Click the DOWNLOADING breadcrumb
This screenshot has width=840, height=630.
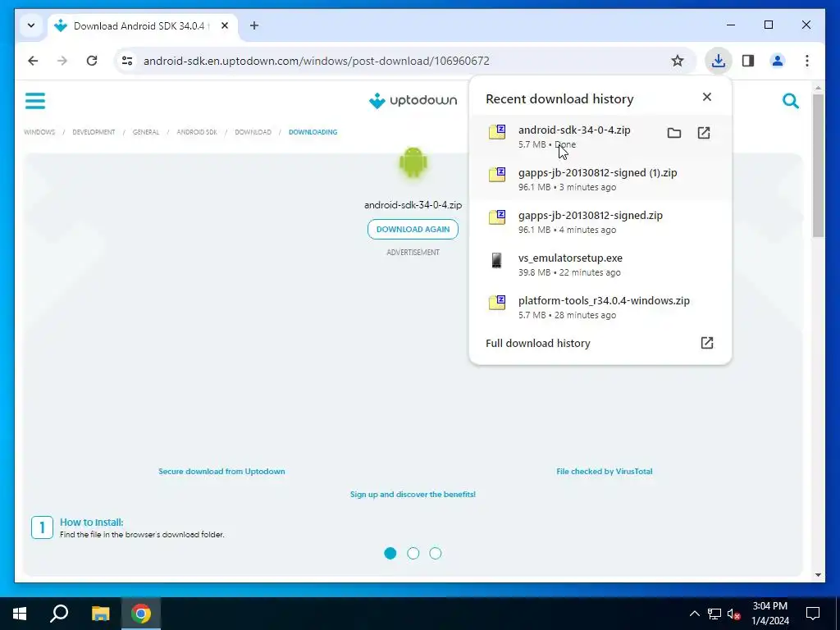click(313, 132)
